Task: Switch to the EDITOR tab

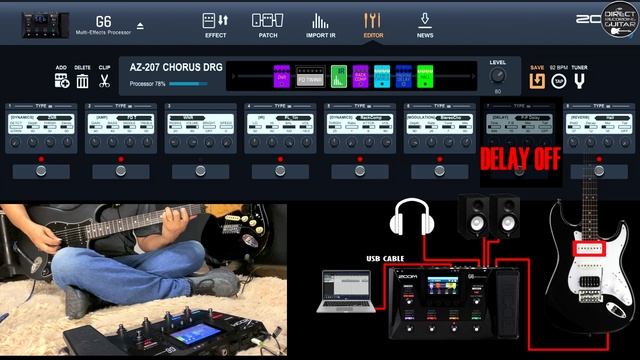Action: (x=373, y=25)
